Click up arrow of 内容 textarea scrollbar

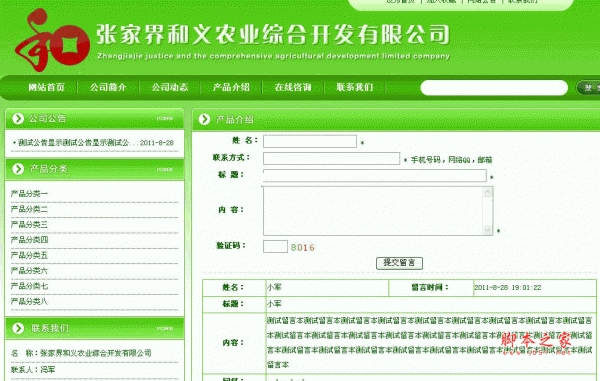[488, 192]
